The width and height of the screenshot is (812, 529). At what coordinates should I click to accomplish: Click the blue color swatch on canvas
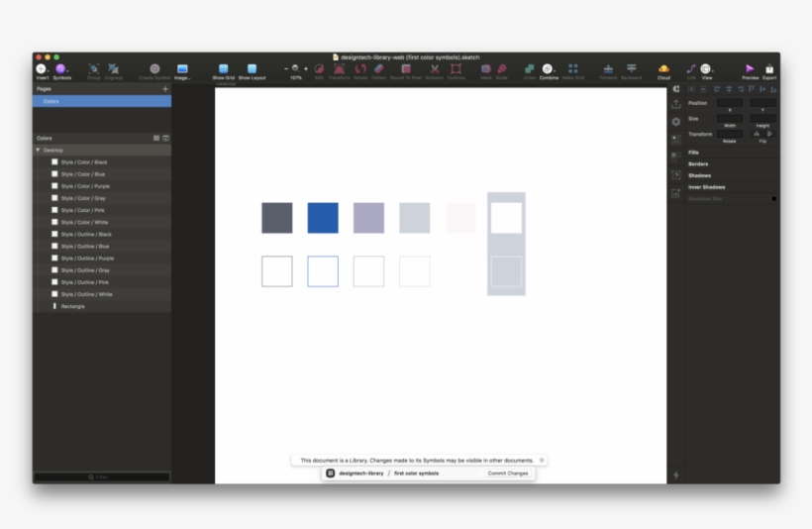coord(323,218)
